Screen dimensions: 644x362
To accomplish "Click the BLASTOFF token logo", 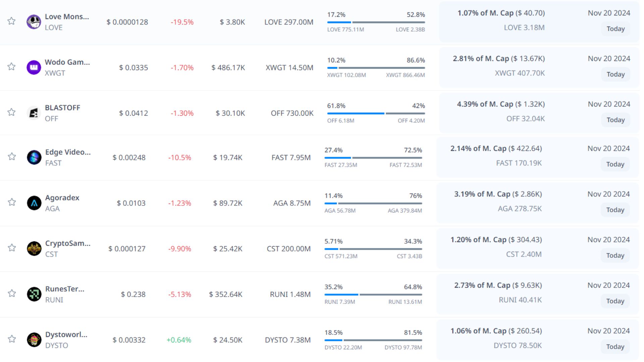I will tap(34, 113).
